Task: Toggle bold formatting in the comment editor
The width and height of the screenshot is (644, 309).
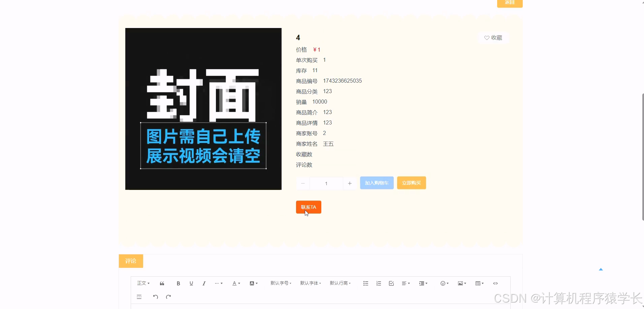Action: click(x=178, y=283)
